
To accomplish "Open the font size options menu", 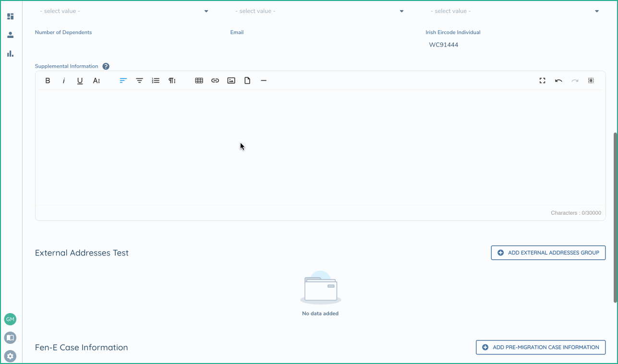I will pyautogui.click(x=97, y=81).
